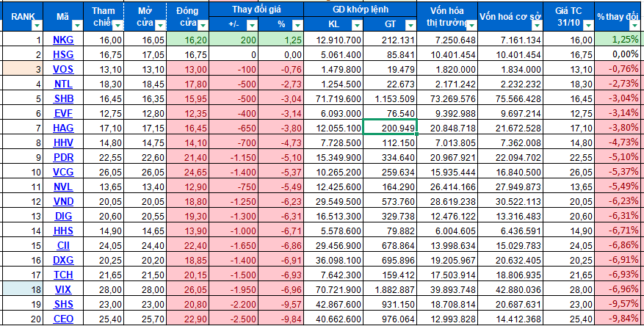Open the PDR ticker link
The height and width of the screenshot is (326, 644).
[63, 157]
